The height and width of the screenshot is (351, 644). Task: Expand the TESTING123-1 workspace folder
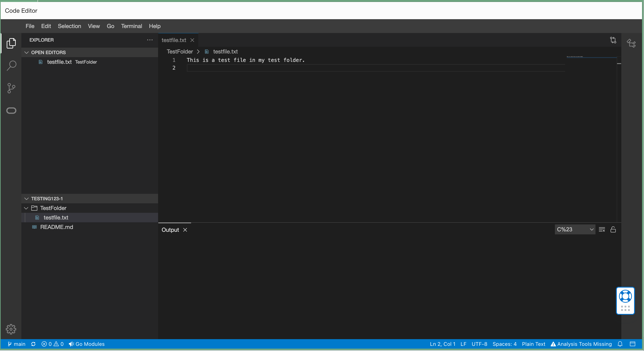[x=27, y=198]
